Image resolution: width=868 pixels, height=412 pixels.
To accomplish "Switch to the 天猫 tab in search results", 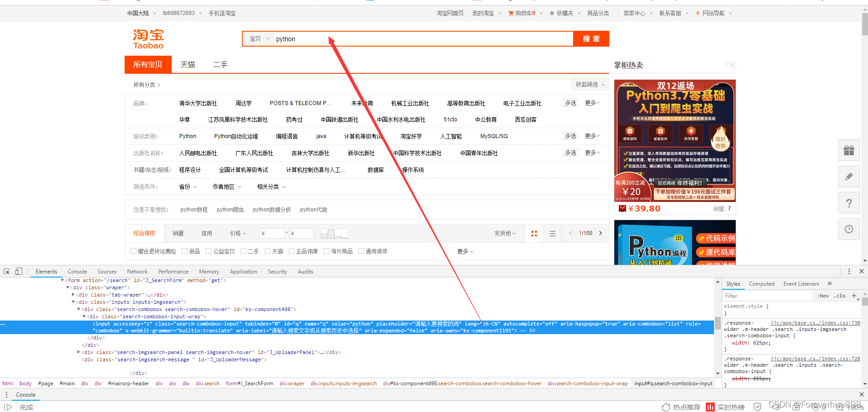I will pos(187,64).
